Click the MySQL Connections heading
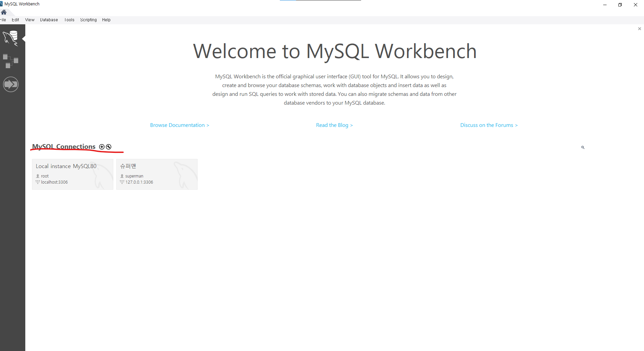Screen dimensions: 644x351 (x=64, y=147)
